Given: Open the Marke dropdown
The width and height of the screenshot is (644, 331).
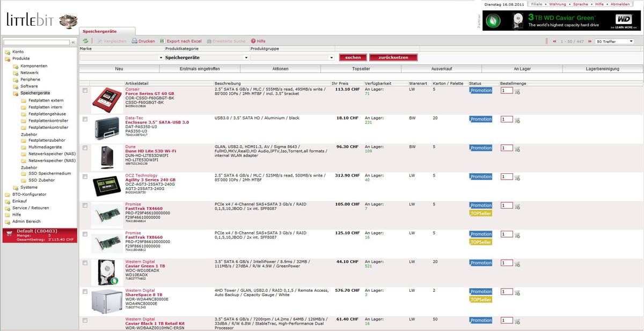Looking at the screenshot, I should 121,57.
